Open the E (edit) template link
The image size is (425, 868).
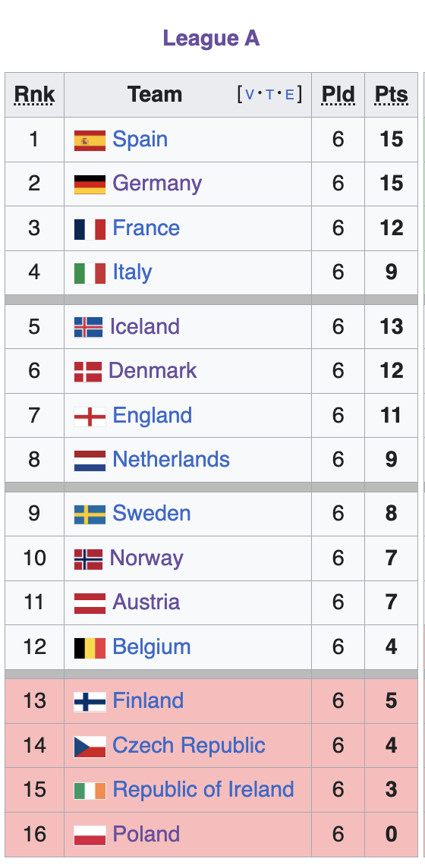(289, 95)
